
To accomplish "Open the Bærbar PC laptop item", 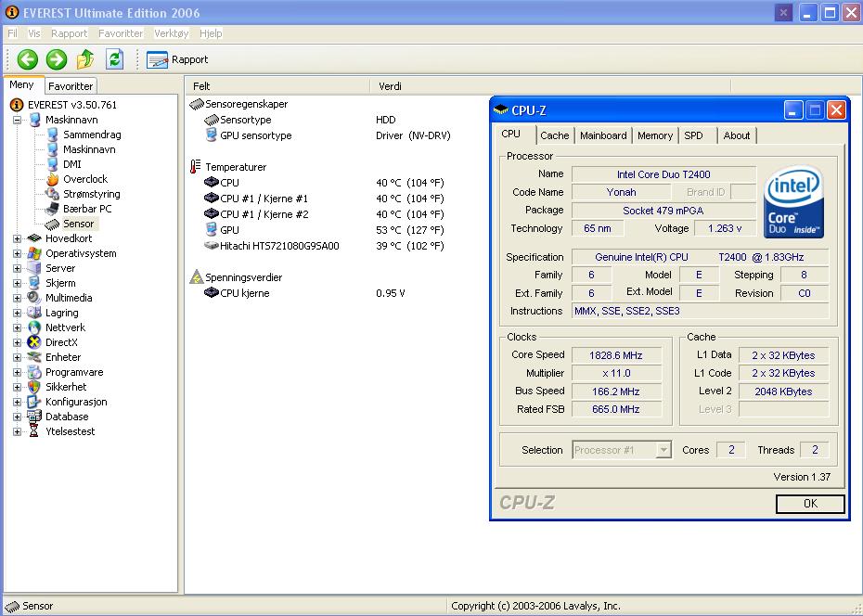I will click(x=87, y=209).
